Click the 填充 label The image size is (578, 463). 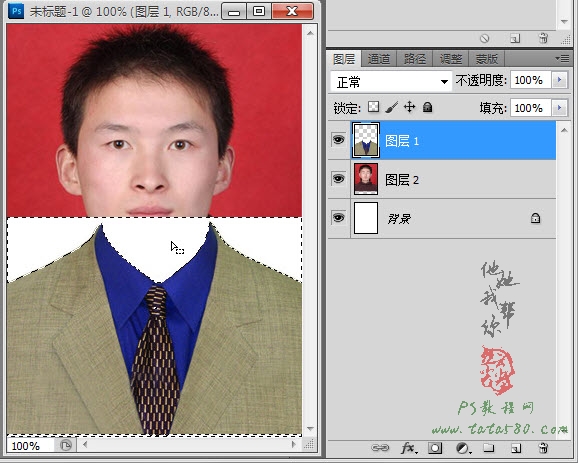click(493, 108)
